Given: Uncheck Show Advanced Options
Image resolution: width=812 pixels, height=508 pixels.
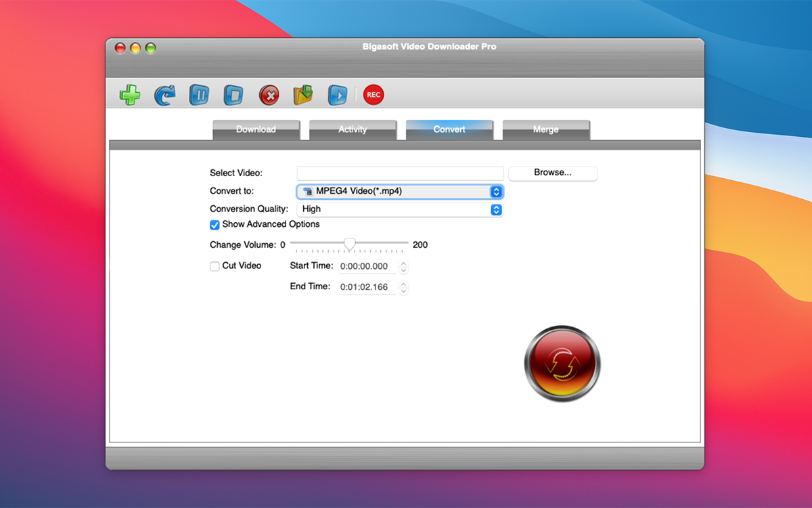Looking at the screenshot, I should pyautogui.click(x=215, y=225).
